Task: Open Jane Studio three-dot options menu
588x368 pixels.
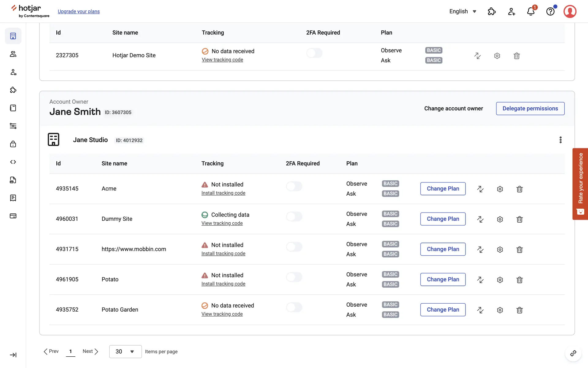Action: [x=560, y=140]
